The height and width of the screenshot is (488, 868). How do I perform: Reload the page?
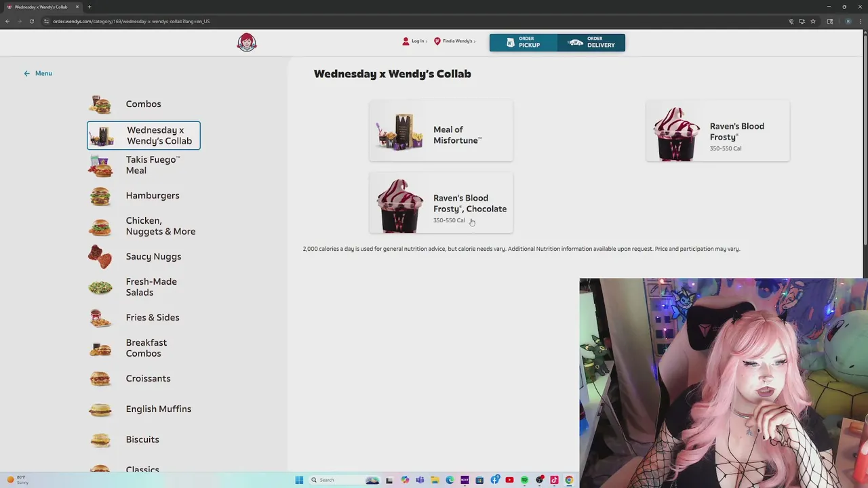[x=31, y=21]
